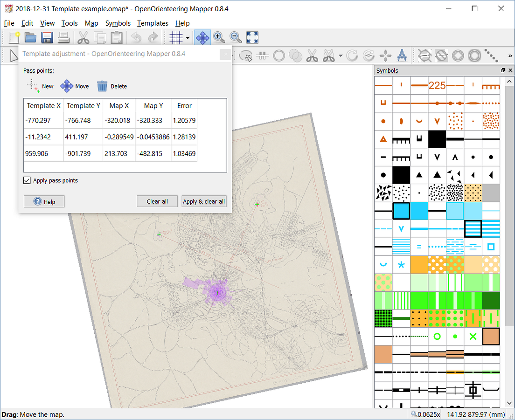Open the grid configuration dropdown arrow

pos(187,37)
